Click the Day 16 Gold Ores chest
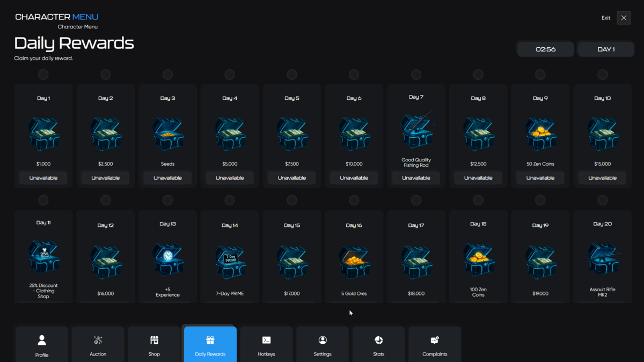Screen dimensions: 644x362 tap(354, 262)
